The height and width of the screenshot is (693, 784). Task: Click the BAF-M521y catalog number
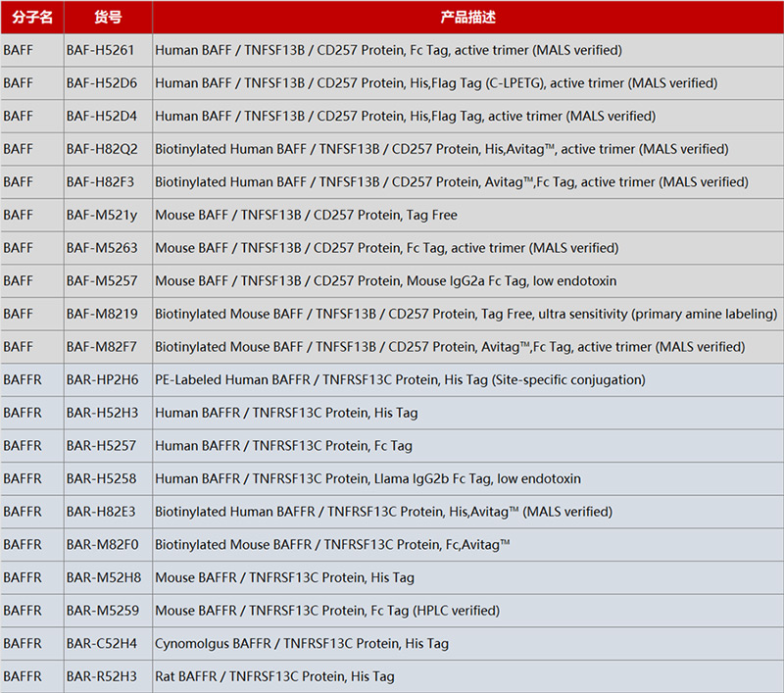[102, 215]
